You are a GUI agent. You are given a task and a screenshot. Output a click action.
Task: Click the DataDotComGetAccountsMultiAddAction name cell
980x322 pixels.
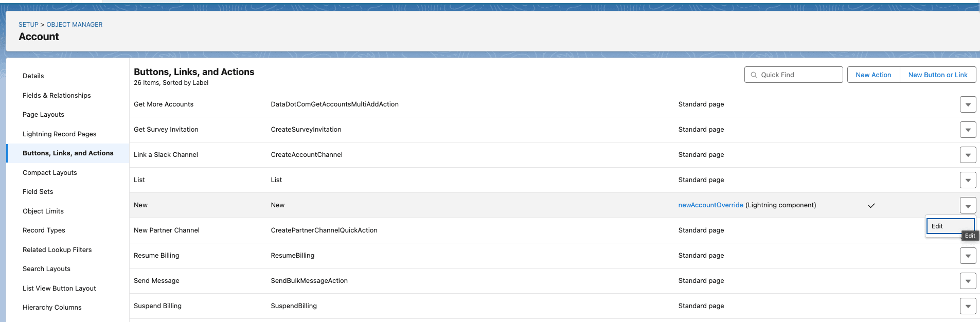tap(334, 104)
